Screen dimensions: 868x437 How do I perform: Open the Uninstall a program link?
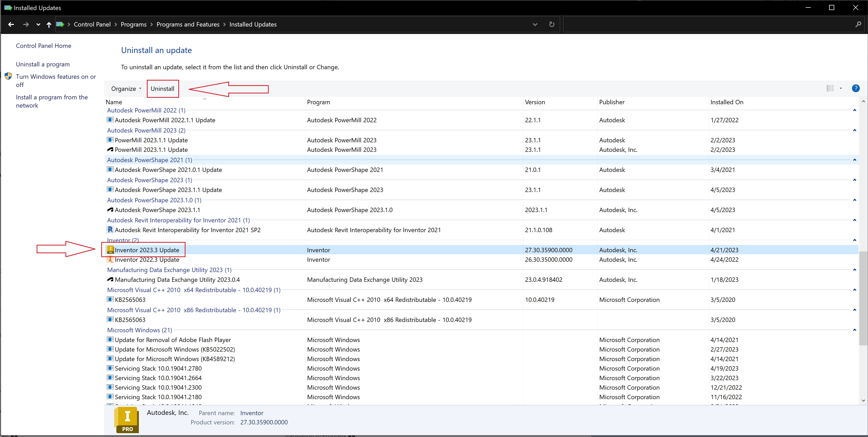coord(43,64)
